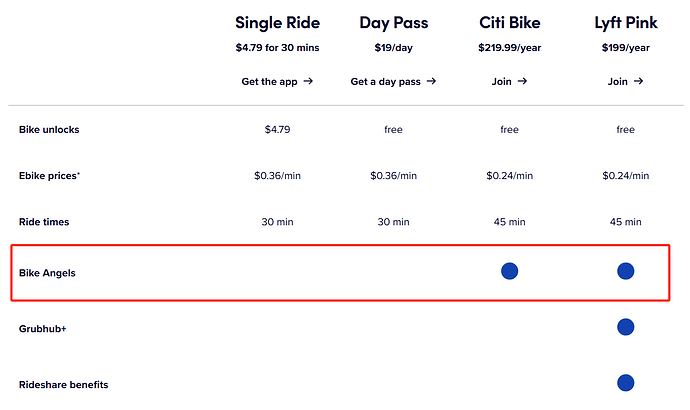Click the $4.79 Single Ride unlock price
Screen dimensions: 690x410
click(x=277, y=129)
